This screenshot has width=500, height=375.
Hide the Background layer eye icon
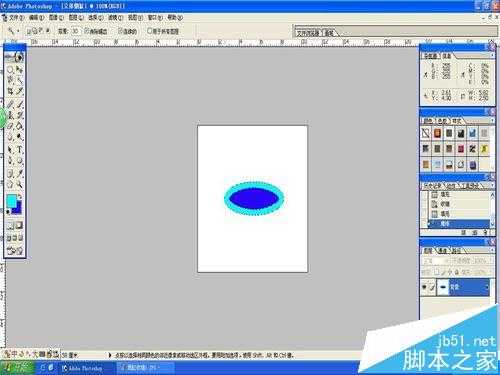[424, 287]
